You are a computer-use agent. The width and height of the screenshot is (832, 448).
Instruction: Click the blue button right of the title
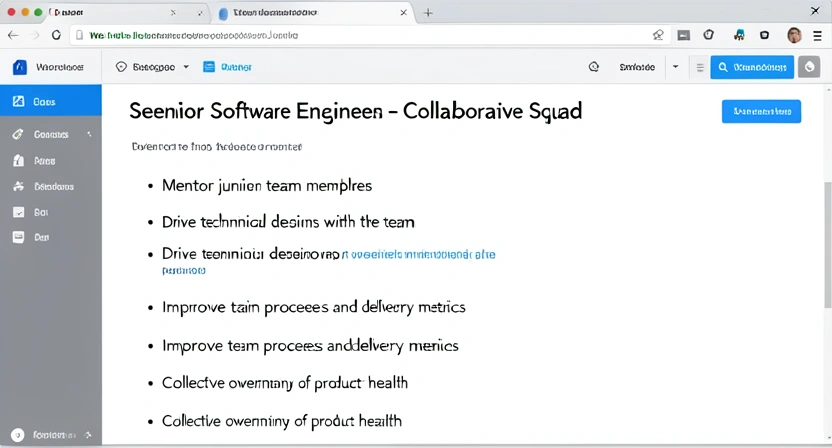pos(761,111)
